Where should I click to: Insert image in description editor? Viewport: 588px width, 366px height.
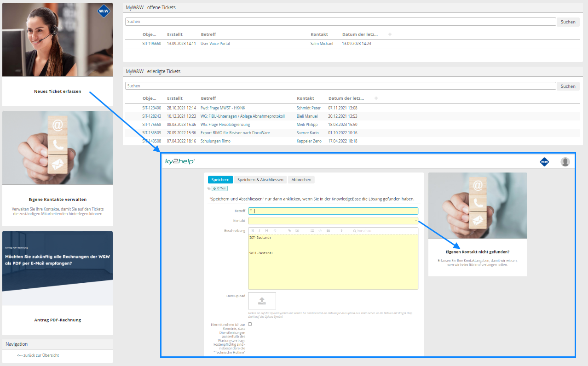tap(297, 231)
